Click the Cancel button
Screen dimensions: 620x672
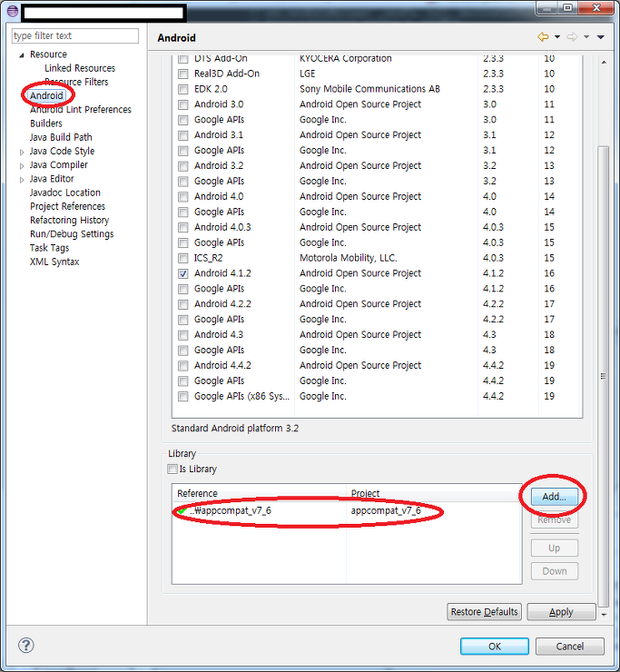[x=570, y=647]
